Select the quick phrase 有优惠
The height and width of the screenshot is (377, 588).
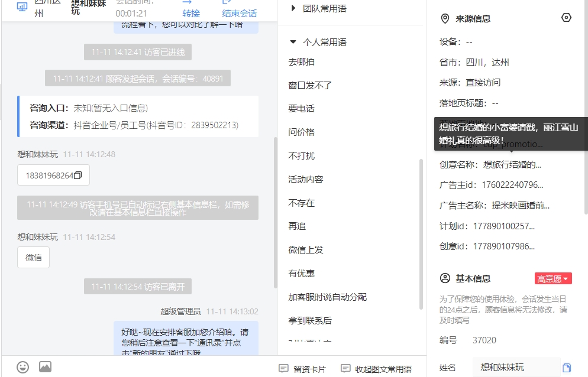(x=301, y=274)
